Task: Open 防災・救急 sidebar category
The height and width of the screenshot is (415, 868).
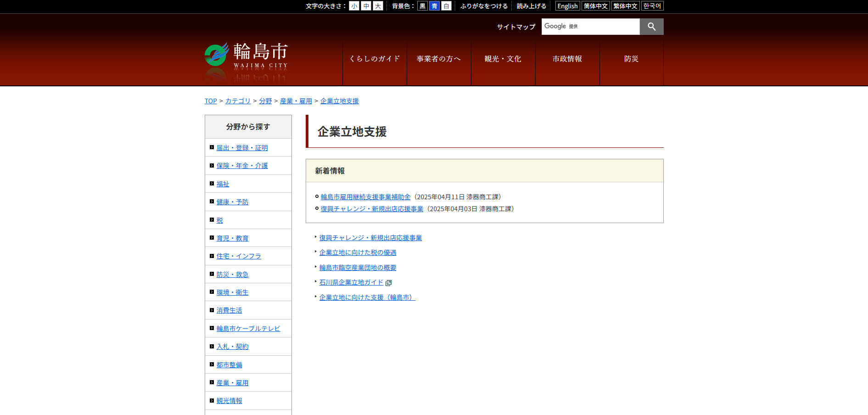Action: pos(232,275)
